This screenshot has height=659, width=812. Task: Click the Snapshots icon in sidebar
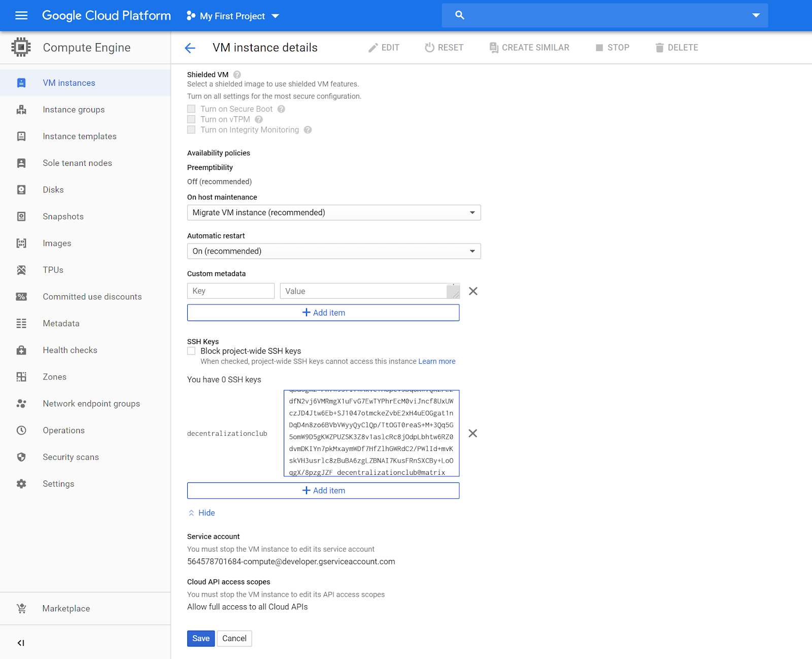[x=21, y=217]
